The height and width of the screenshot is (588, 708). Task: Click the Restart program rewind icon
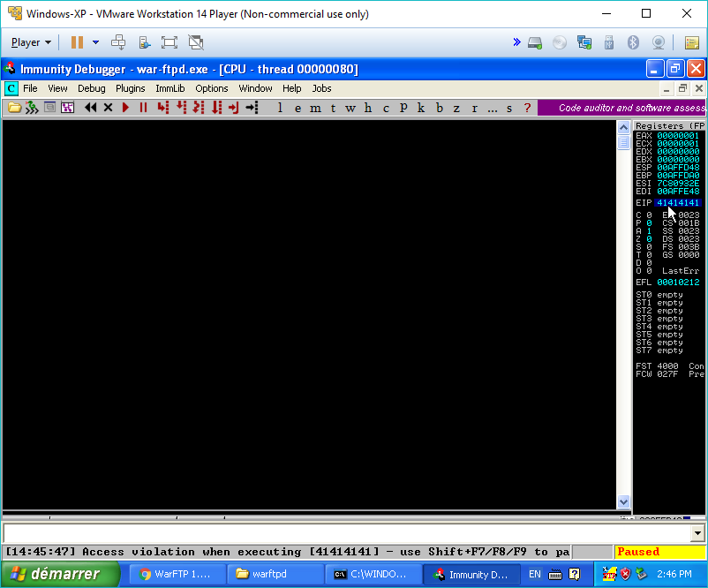[x=90, y=108]
